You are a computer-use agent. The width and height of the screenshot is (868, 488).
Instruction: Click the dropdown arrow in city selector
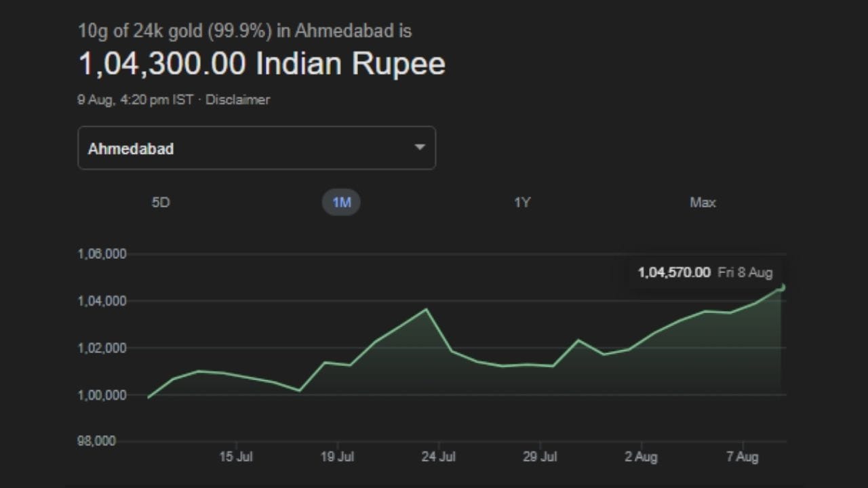(x=420, y=148)
